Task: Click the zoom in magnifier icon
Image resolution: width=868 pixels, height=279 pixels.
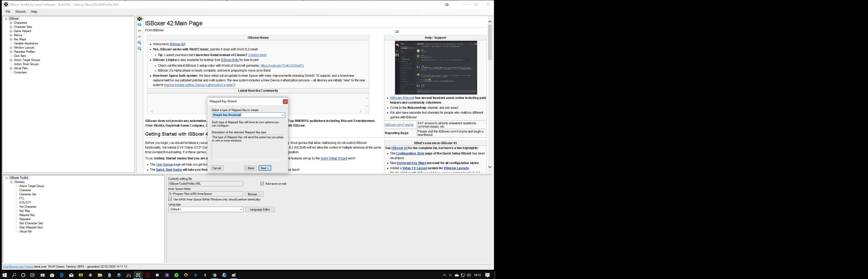Action: 139,43
